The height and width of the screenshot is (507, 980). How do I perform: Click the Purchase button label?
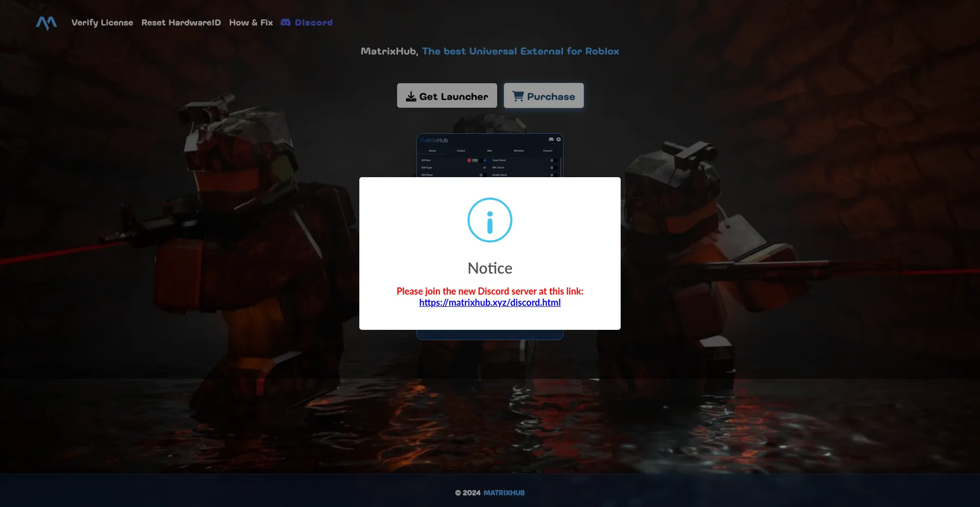551,96
